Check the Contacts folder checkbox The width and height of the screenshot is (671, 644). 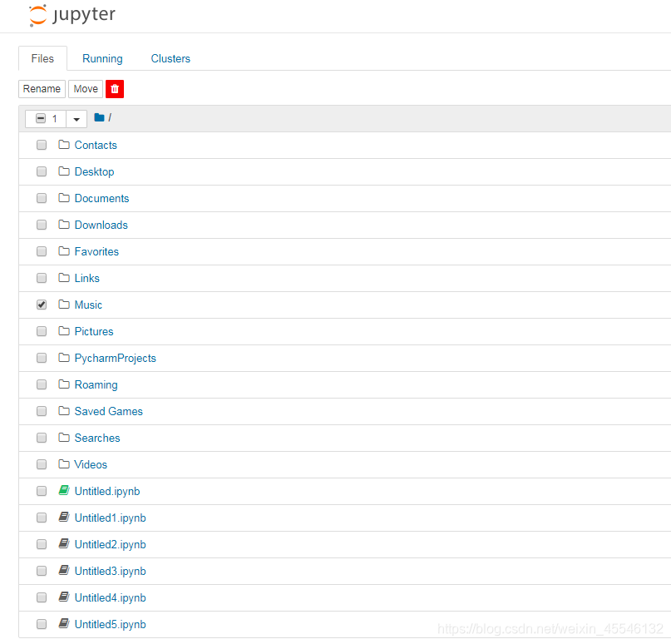click(x=42, y=145)
